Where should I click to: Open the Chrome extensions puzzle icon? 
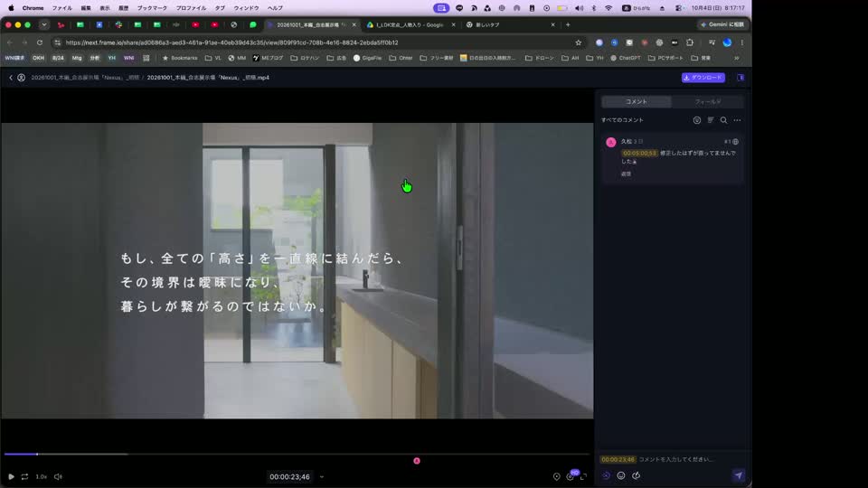pos(690,42)
